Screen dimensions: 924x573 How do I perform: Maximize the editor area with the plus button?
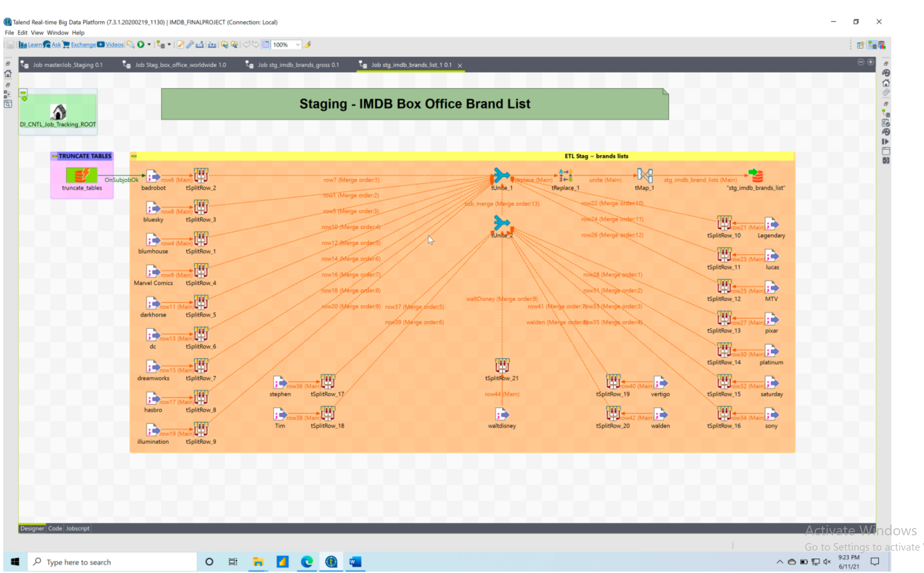pos(871,62)
